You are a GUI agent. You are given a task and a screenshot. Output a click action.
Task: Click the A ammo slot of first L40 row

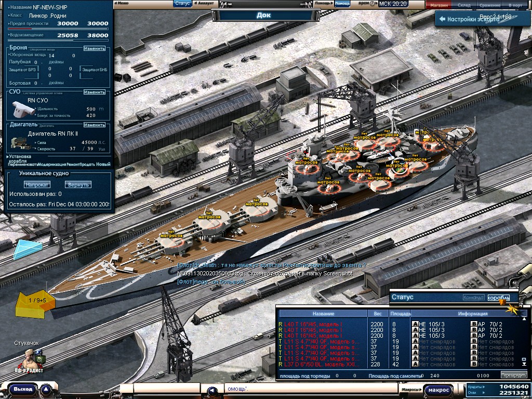click(x=415, y=324)
